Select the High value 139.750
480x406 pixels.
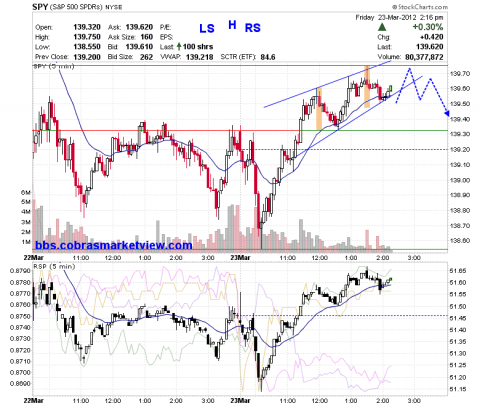click(x=87, y=37)
